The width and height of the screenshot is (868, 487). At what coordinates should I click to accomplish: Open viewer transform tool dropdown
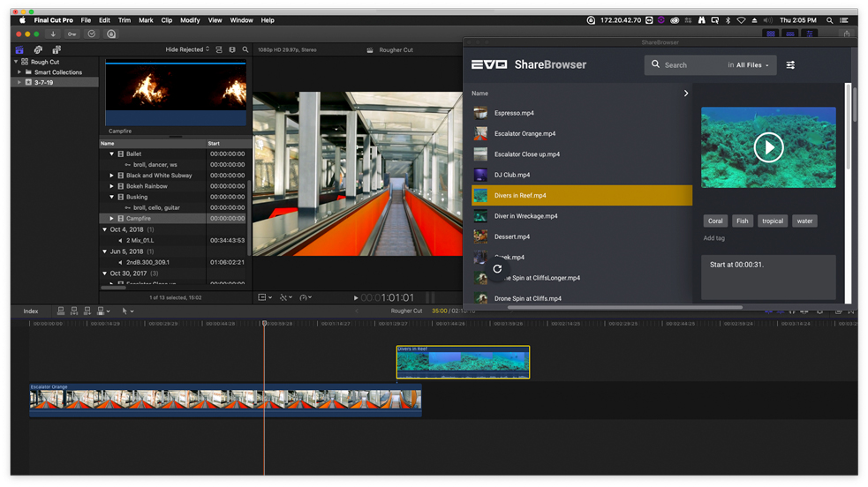point(266,297)
